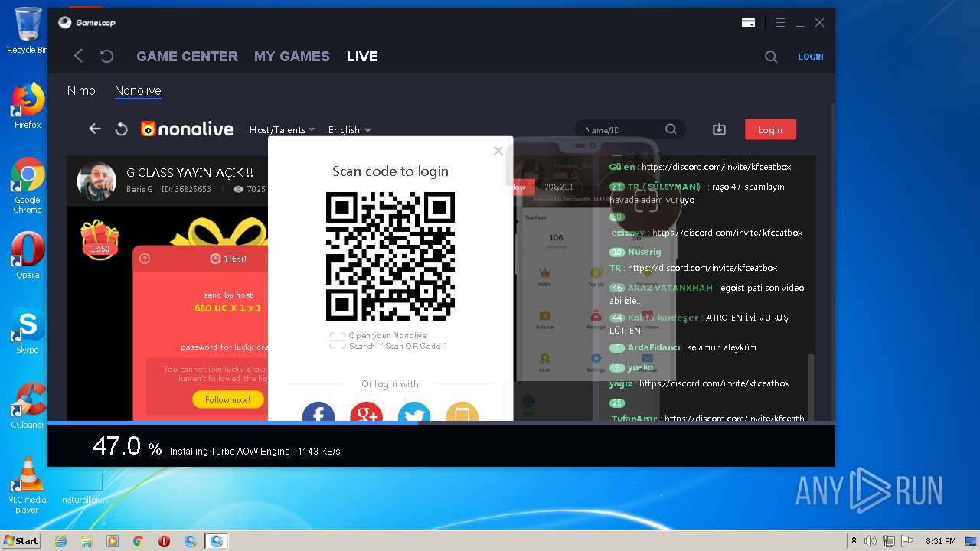980x551 pixels.
Task: Open the English language dropdown
Action: (350, 130)
